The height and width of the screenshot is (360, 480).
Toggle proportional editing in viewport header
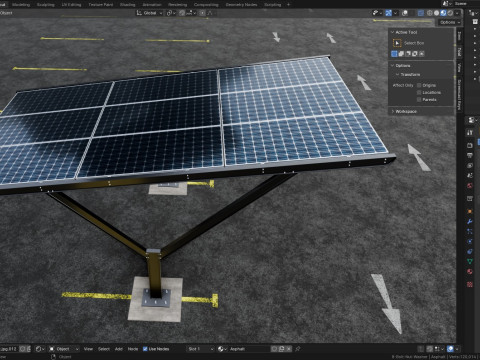[202, 13]
